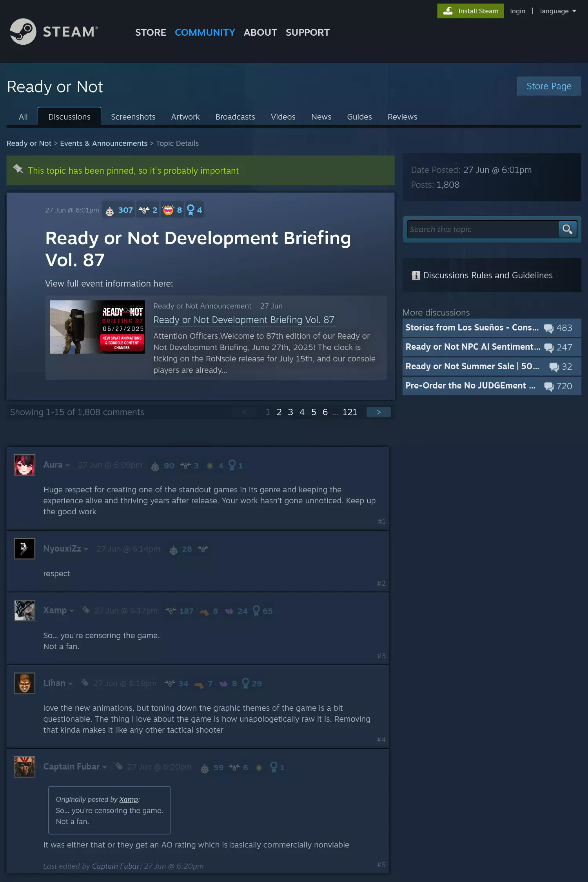Switch to the Guides tab
Image resolution: width=588 pixels, height=882 pixels.
[x=359, y=117]
